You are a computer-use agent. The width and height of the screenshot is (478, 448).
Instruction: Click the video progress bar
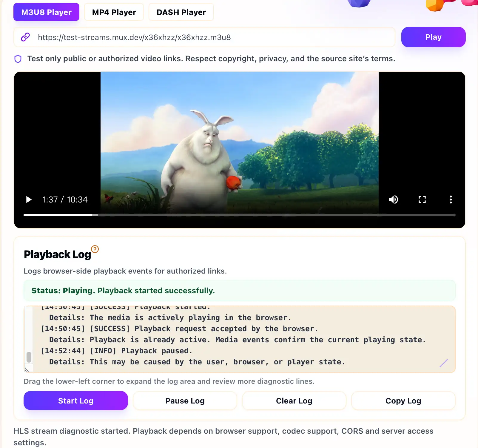click(239, 215)
